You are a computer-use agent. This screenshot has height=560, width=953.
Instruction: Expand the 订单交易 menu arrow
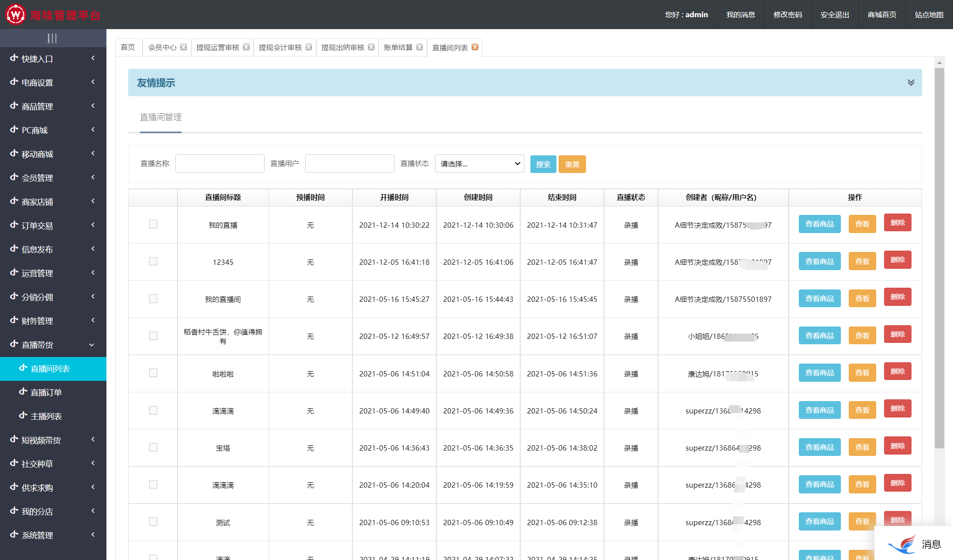(x=93, y=225)
